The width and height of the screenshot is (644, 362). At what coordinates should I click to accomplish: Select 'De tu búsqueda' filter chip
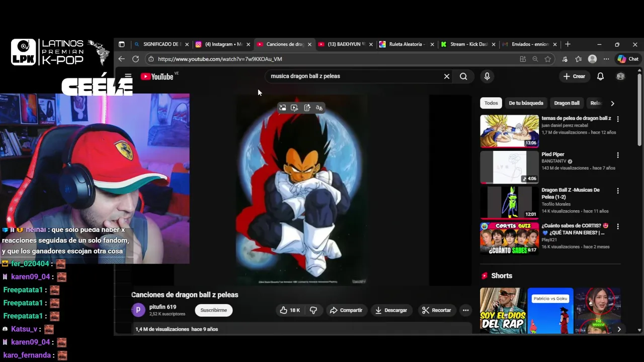point(526,103)
